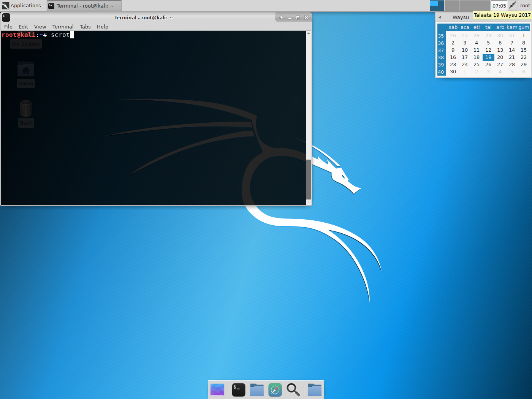Switch to the second workspace
This screenshot has height=399, width=532.
[x=452, y=6]
